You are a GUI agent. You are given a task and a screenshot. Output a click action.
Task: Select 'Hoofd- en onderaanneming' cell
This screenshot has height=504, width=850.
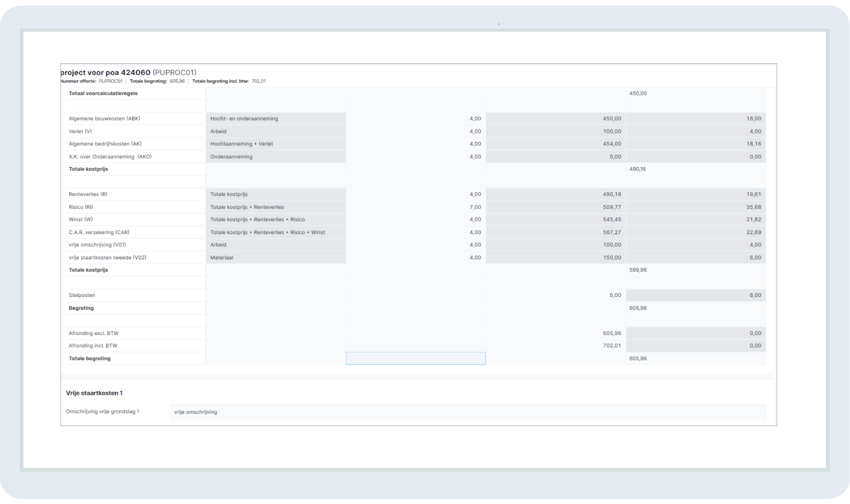[275, 119]
